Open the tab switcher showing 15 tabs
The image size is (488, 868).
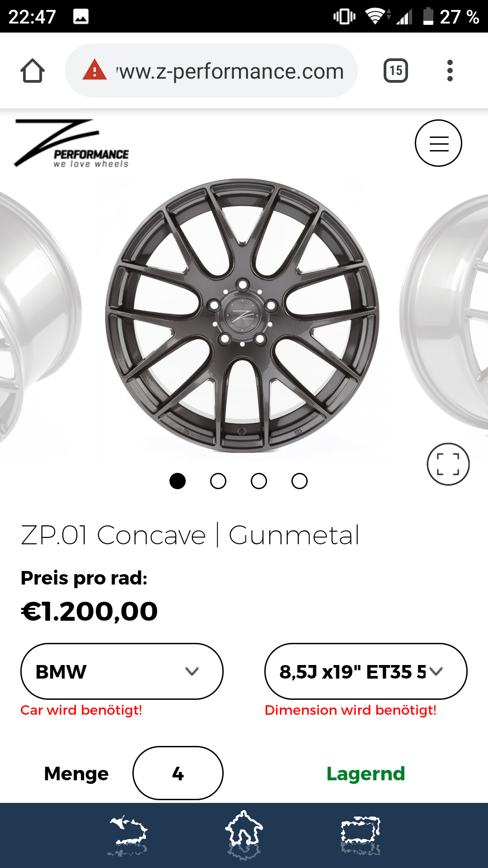click(x=396, y=71)
